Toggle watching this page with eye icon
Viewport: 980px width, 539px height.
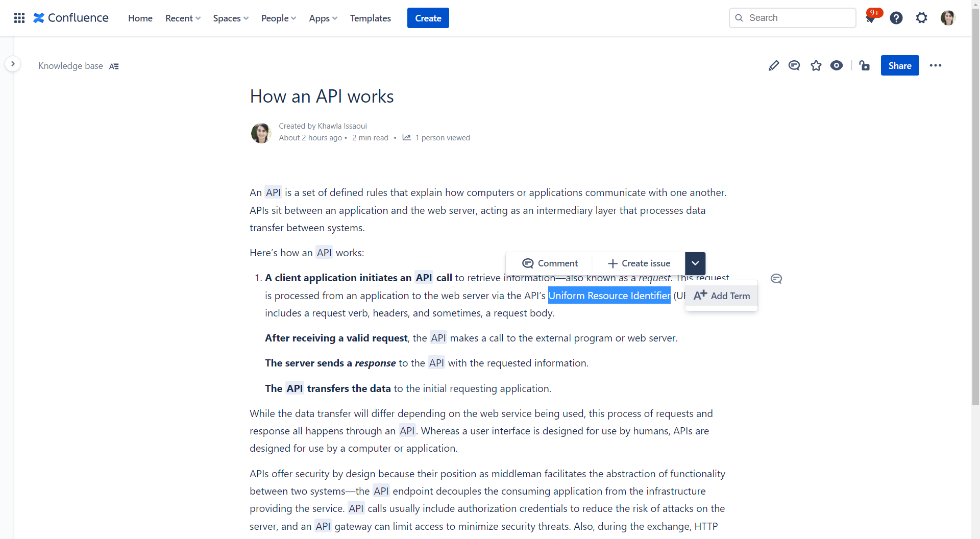tap(836, 65)
